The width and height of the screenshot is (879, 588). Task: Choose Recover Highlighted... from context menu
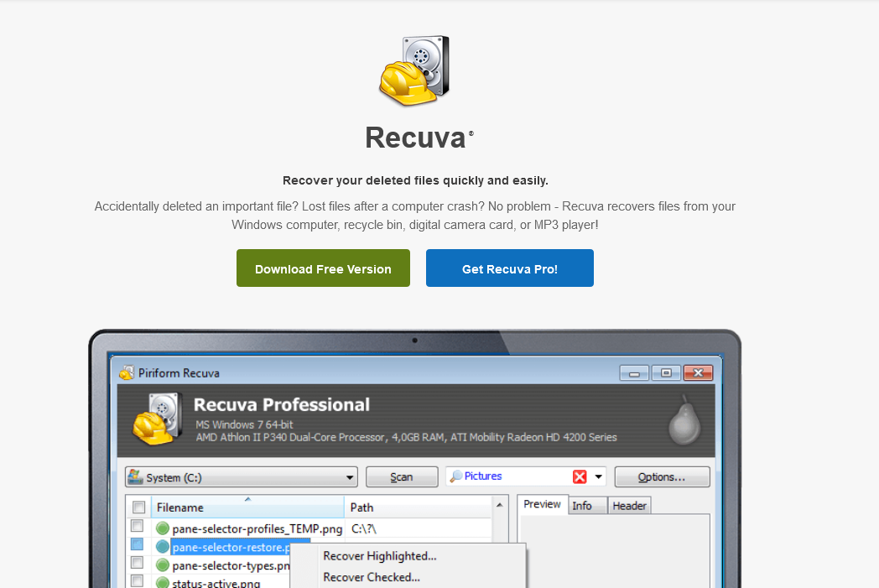click(379, 556)
